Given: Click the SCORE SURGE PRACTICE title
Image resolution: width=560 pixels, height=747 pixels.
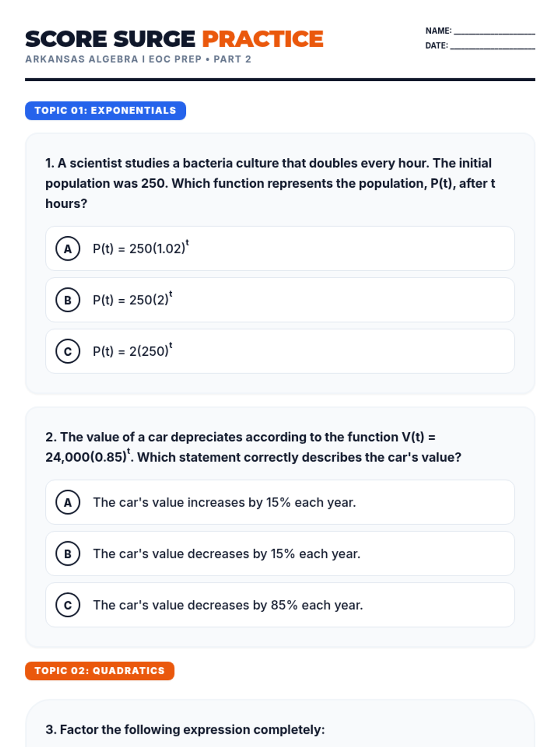Looking at the screenshot, I should click(x=174, y=39).
